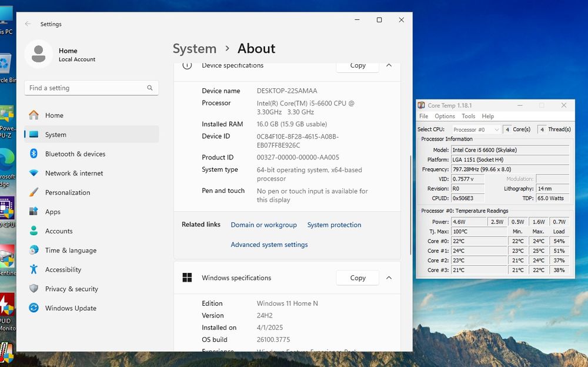Open the File menu in Core Temp
This screenshot has height=367, width=588.
(x=424, y=116)
